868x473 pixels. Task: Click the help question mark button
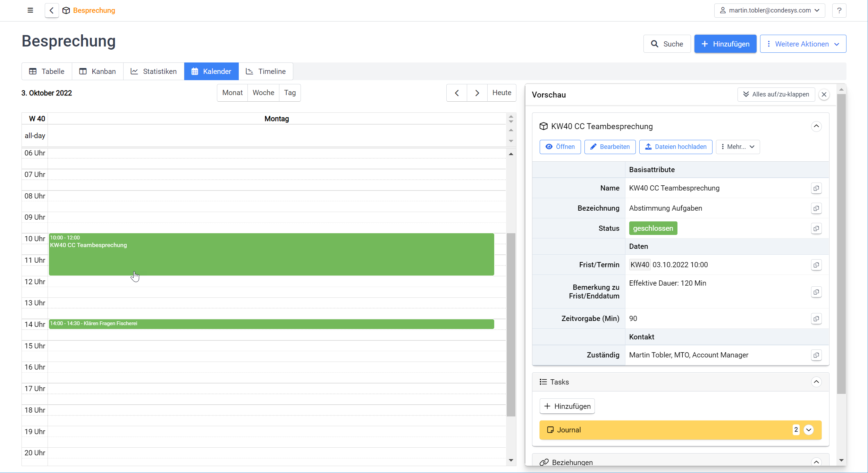click(839, 10)
